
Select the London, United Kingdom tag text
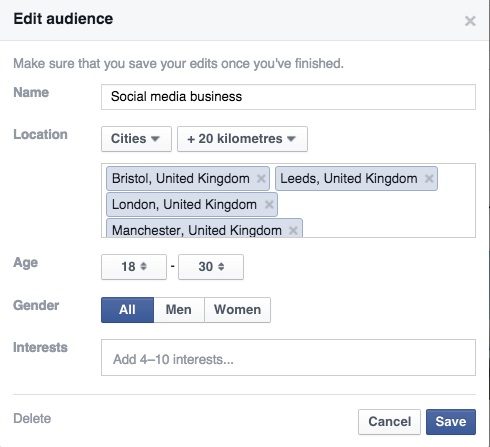pyautogui.click(x=184, y=204)
